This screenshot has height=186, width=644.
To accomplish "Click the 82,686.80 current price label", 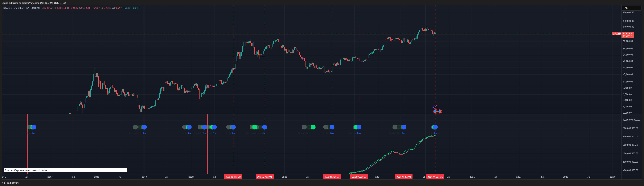I will pos(628,33).
